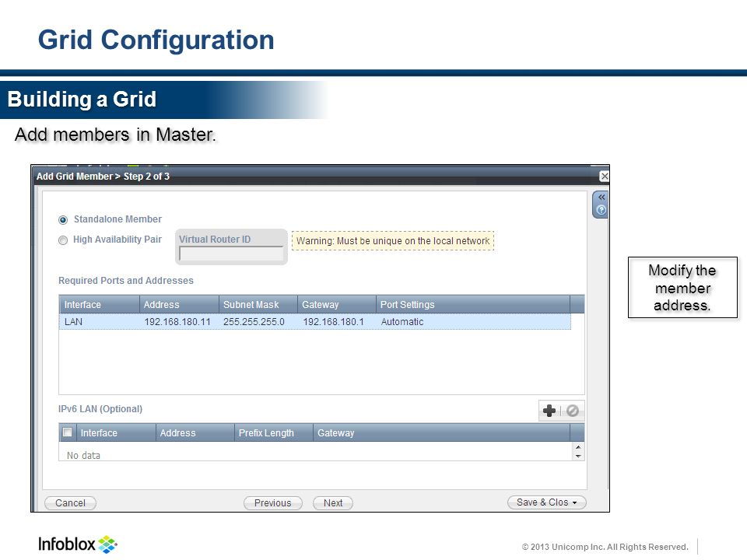Click the IPv6 table Address column header
747x560 pixels.
pos(195,433)
